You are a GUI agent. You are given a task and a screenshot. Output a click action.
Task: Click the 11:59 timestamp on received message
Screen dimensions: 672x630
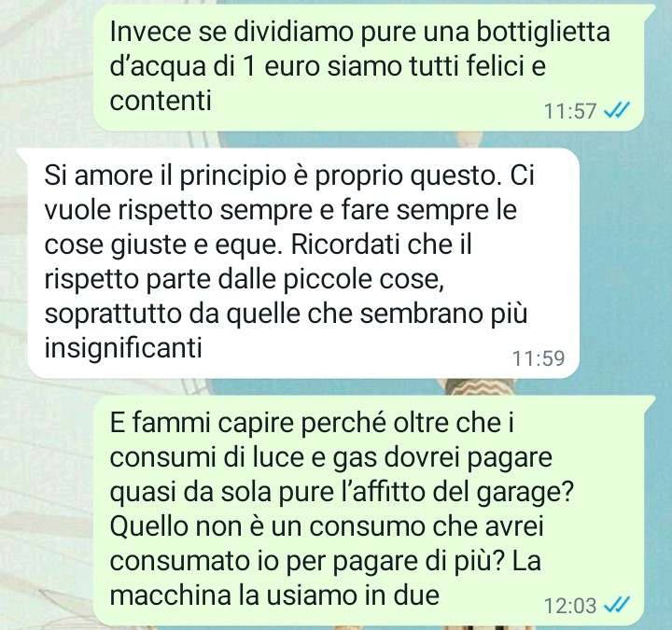539,358
